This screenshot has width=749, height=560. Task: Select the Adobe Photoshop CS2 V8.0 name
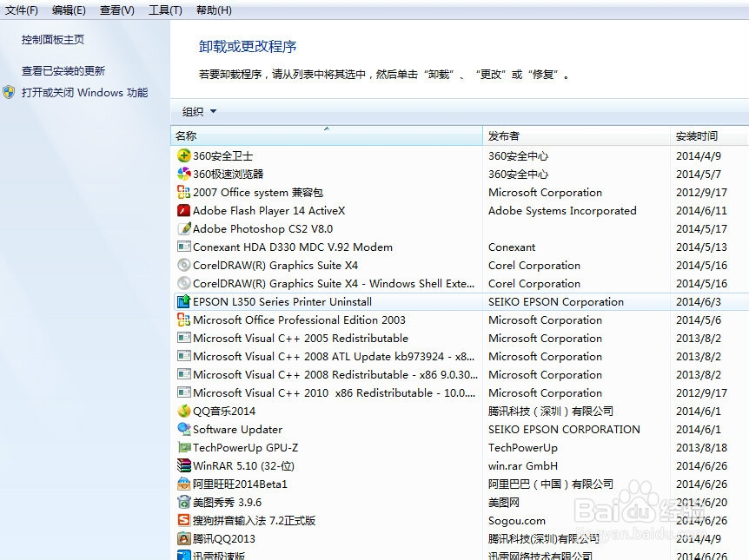pos(262,228)
